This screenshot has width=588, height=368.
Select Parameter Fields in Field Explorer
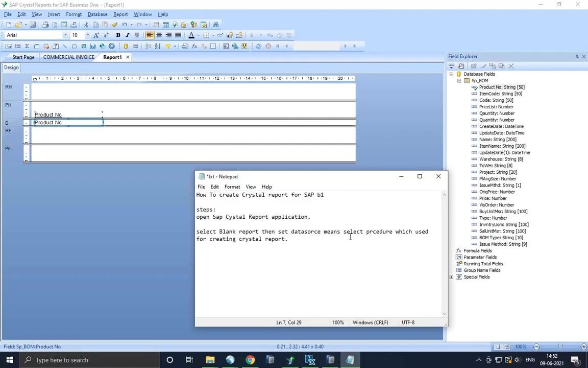(x=480, y=257)
